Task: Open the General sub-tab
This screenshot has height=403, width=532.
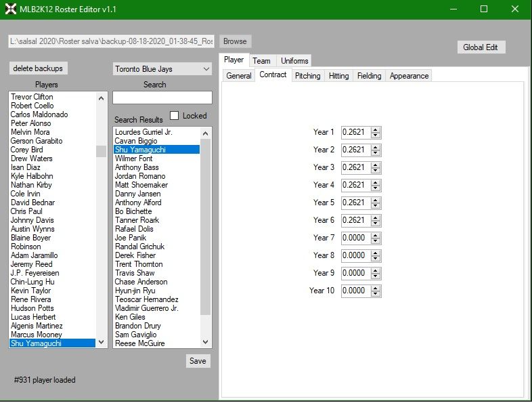Action: pyautogui.click(x=239, y=76)
